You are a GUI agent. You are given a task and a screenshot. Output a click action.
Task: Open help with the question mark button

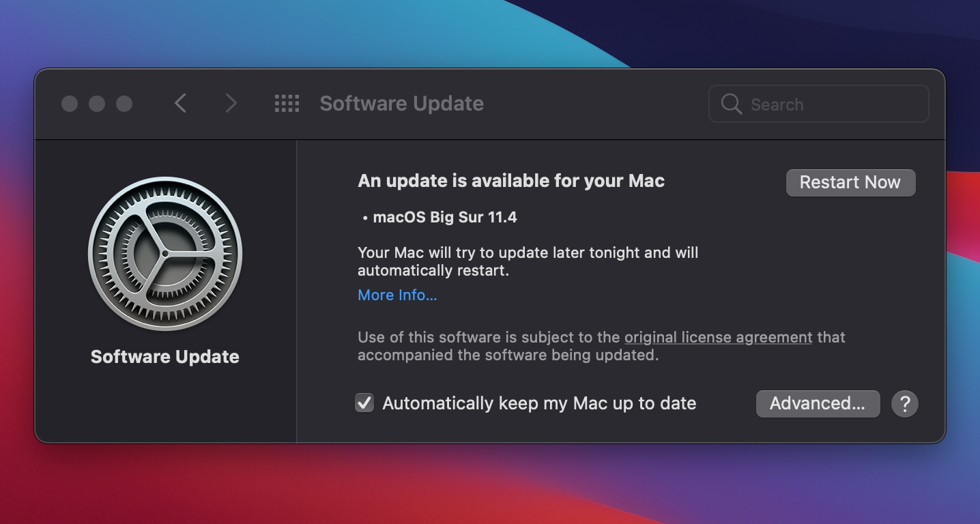click(x=904, y=404)
